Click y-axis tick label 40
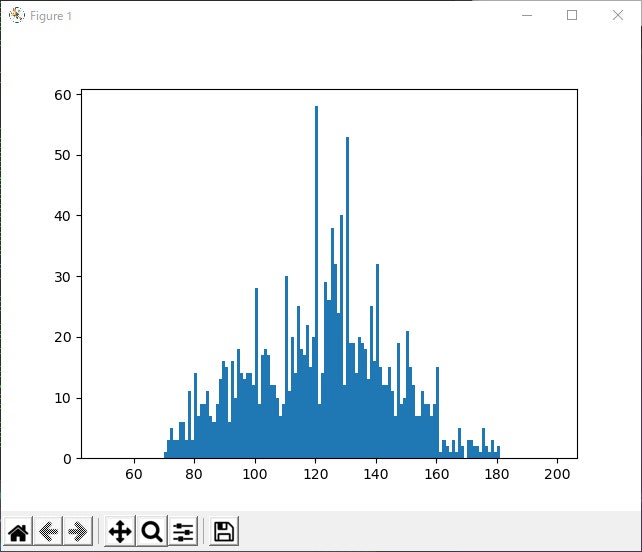The image size is (642, 552). point(63,216)
